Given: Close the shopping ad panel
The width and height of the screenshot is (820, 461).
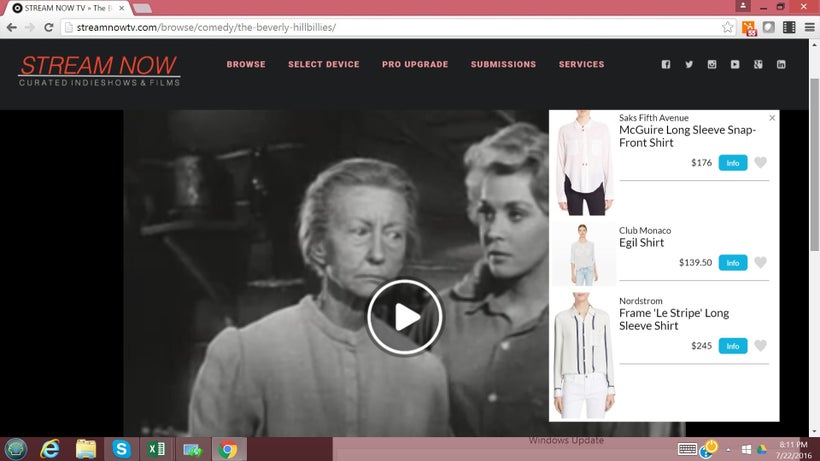Looking at the screenshot, I should click(x=772, y=118).
